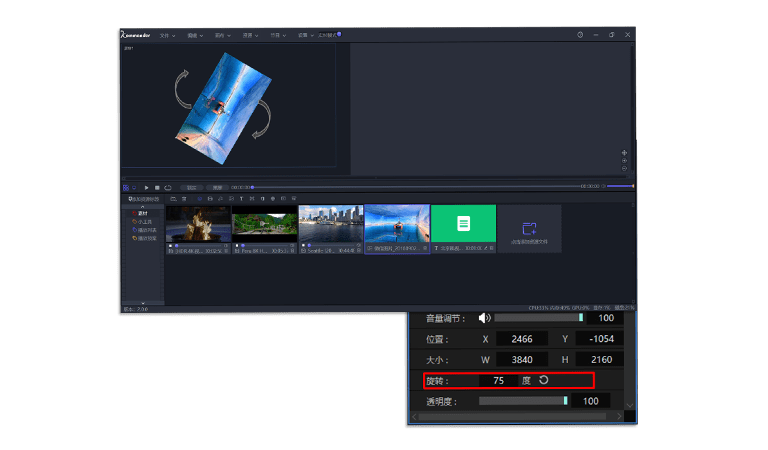Click the loop icon beside the stop button
Viewport: 768px width, 450px height.
coord(168,187)
